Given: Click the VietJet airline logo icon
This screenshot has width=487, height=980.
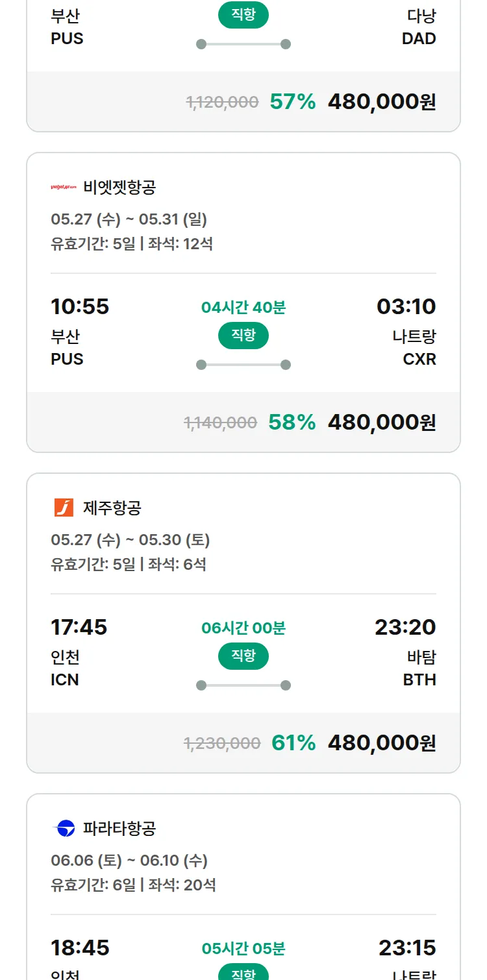Looking at the screenshot, I should pos(64,188).
